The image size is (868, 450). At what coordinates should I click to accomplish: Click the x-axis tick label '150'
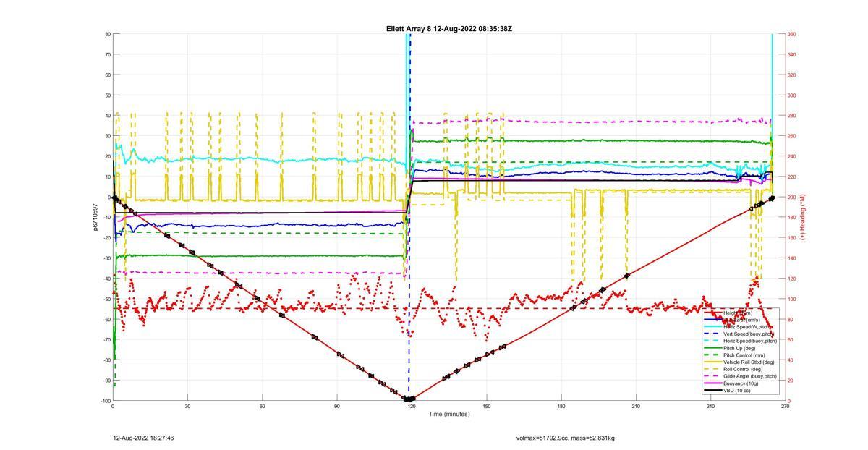pyautogui.click(x=486, y=407)
